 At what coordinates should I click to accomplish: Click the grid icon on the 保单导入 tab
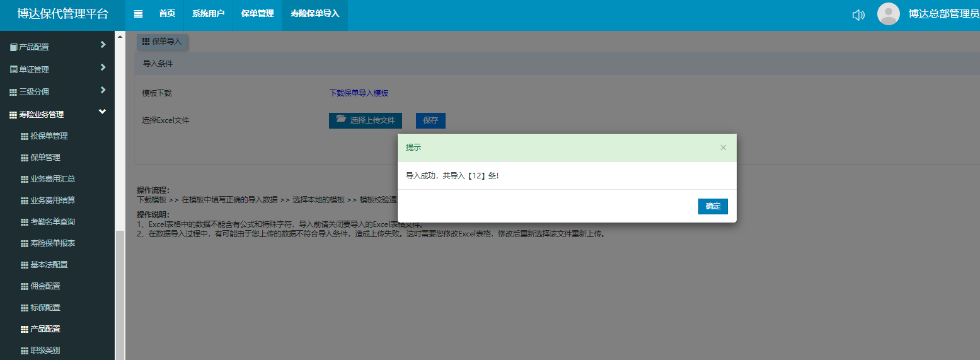(x=146, y=41)
